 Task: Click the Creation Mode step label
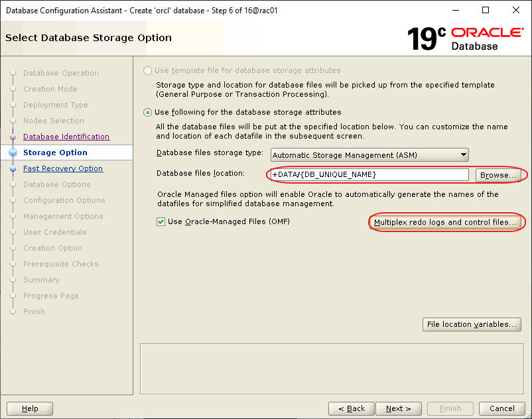[x=50, y=89]
